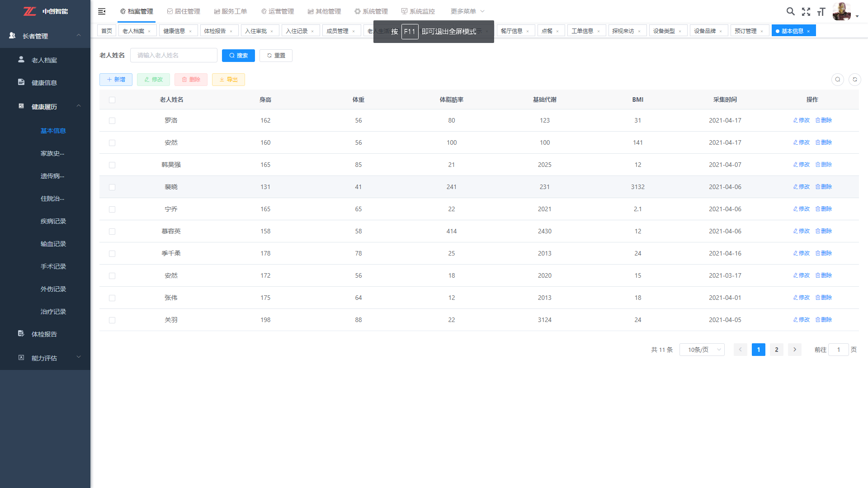Click 修改 link in 关羽 row

click(801, 320)
